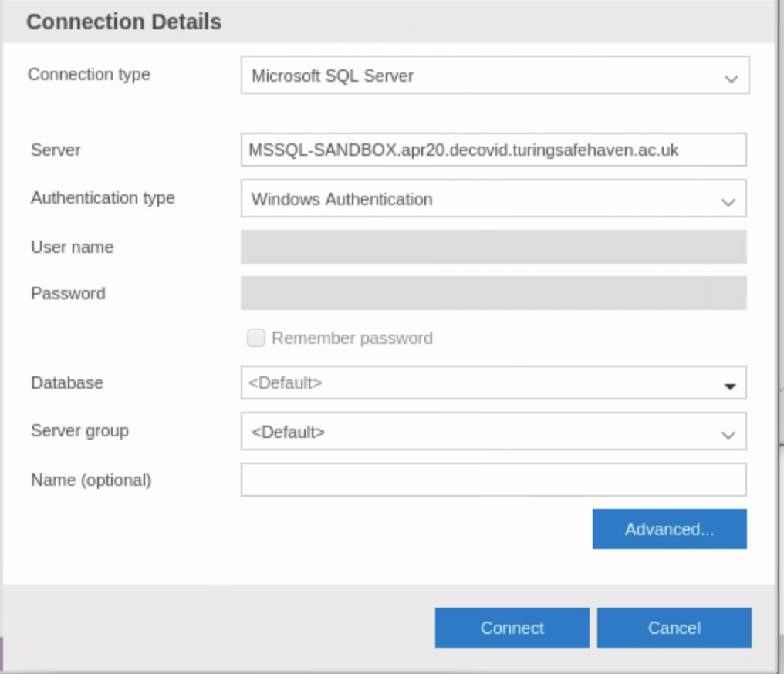
Task: Click the Name (optional) input field
Action: pyautogui.click(x=494, y=480)
